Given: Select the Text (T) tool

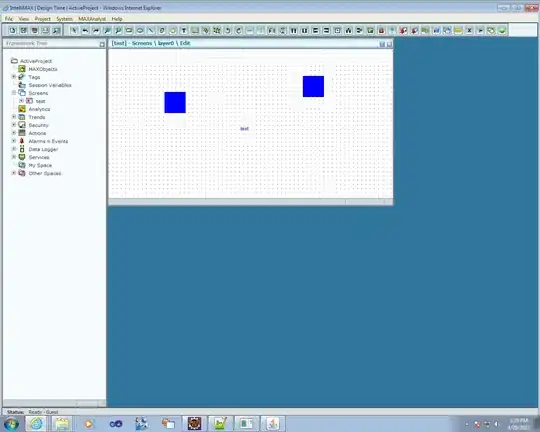Looking at the screenshot, I should tap(184, 31).
